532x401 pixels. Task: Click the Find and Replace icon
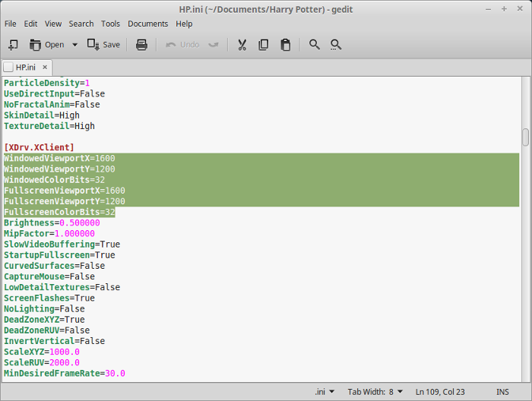(x=336, y=45)
